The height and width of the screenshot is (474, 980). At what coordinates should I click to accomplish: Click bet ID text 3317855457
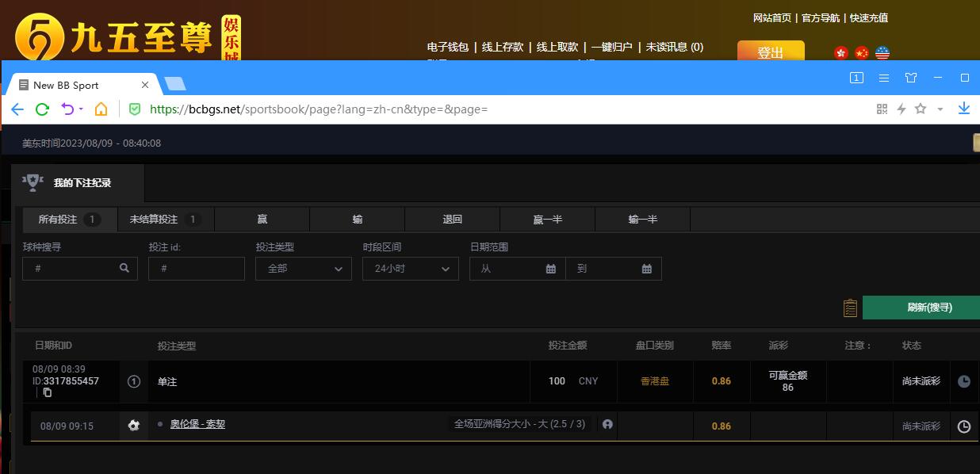click(71, 381)
